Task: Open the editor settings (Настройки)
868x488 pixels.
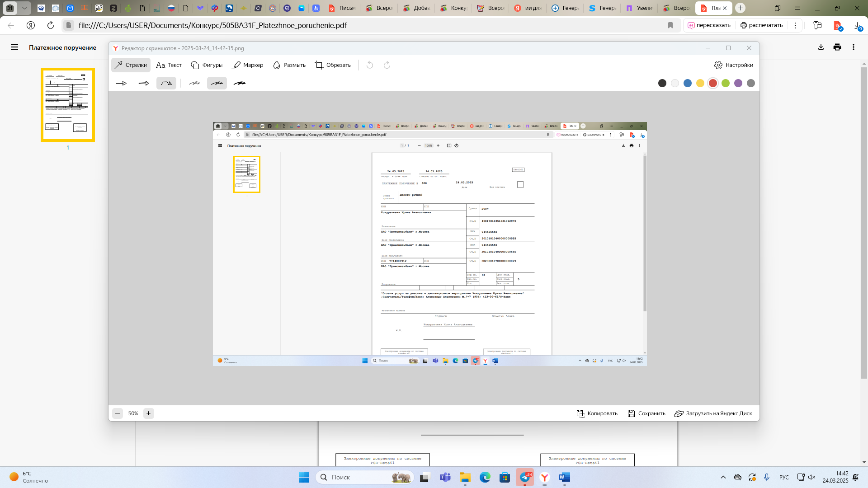Action: 734,65
